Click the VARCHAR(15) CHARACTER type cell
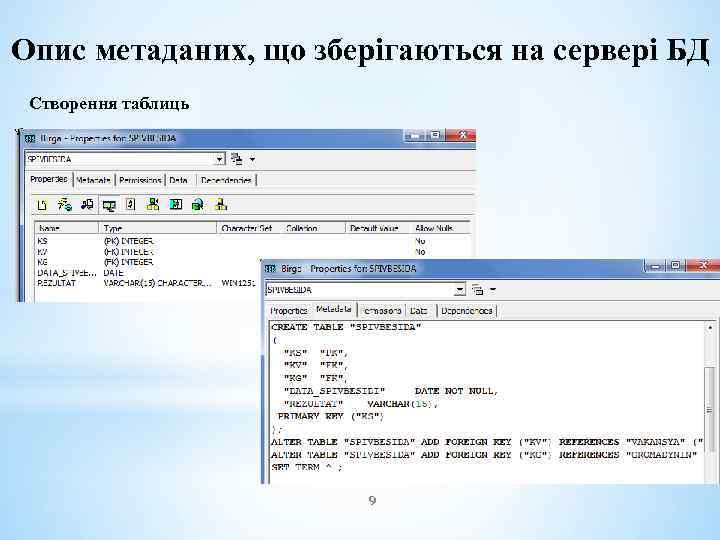 click(x=158, y=283)
